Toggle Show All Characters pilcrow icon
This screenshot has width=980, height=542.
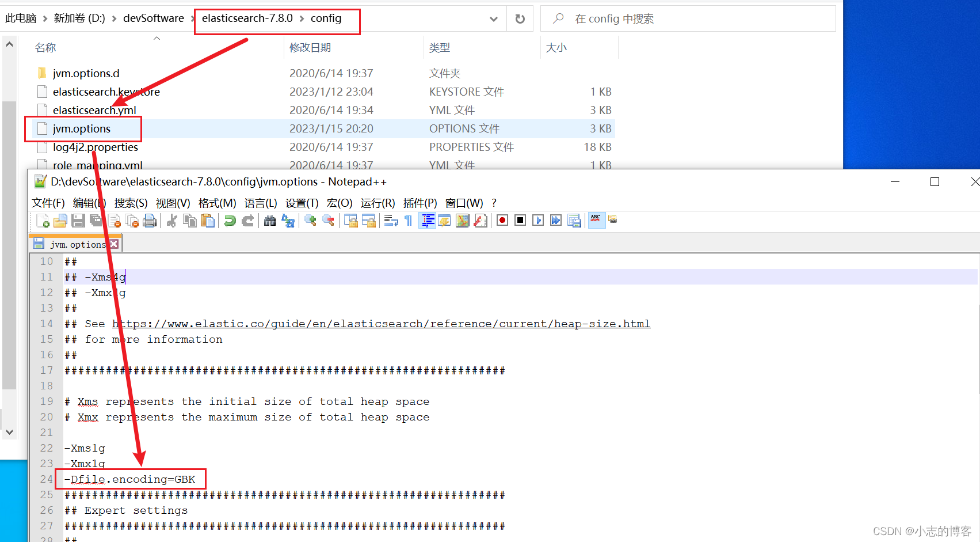[409, 221]
